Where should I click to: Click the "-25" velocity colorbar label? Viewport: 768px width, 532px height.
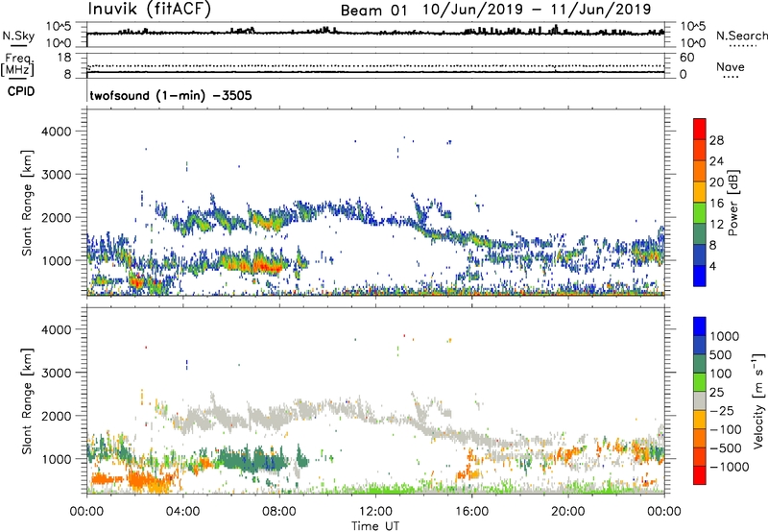click(721, 411)
